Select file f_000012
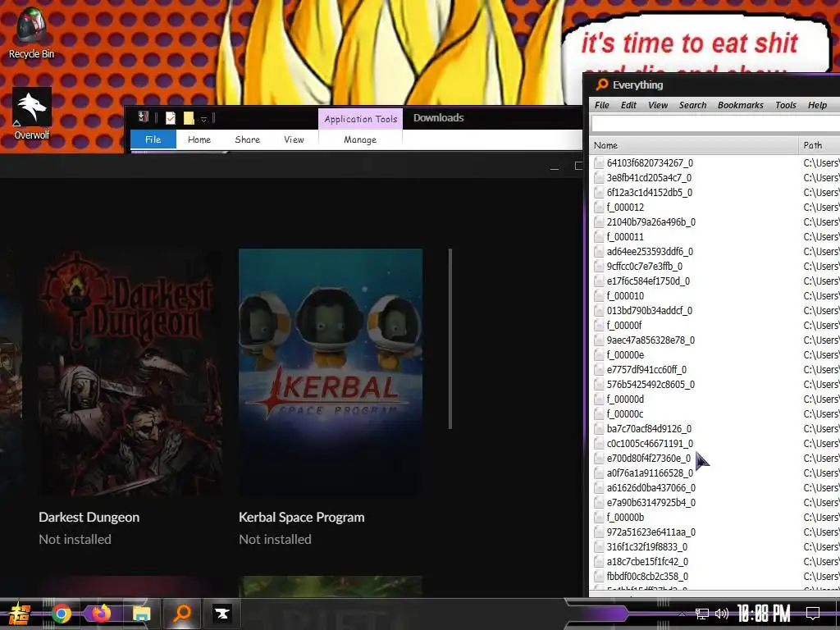This screenshot has height=630, width=840. [625, 208]
